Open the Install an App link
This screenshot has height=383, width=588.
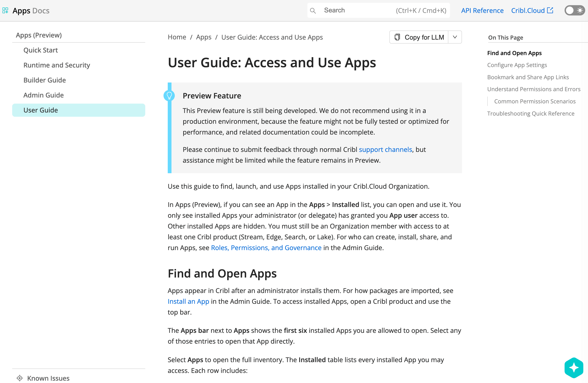coord(188,301)
